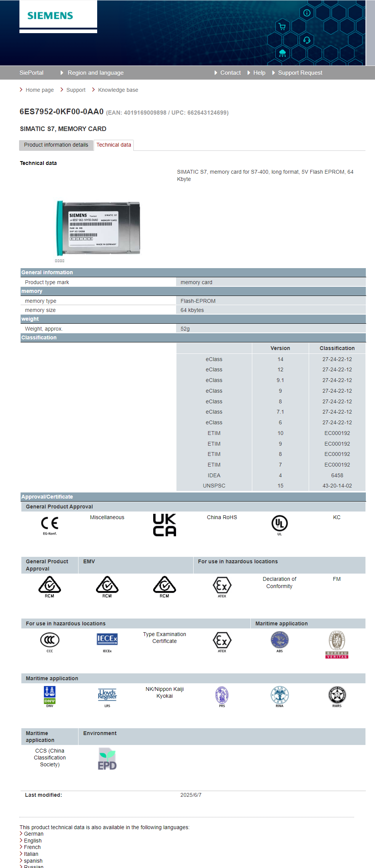Click the memory card product image
Screen dimensions: 375x868
click(98, 228)
